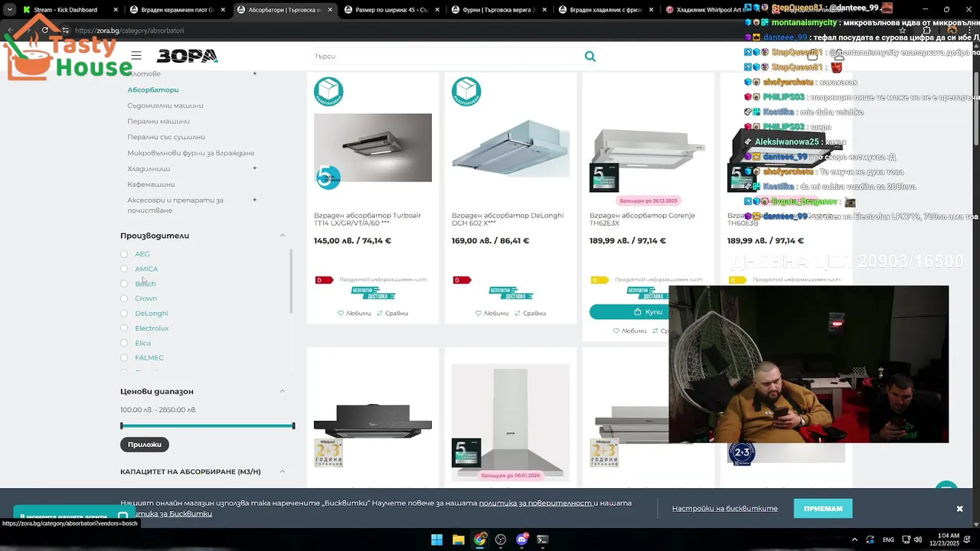Click the right handle of the price slider

coord(293,425)
